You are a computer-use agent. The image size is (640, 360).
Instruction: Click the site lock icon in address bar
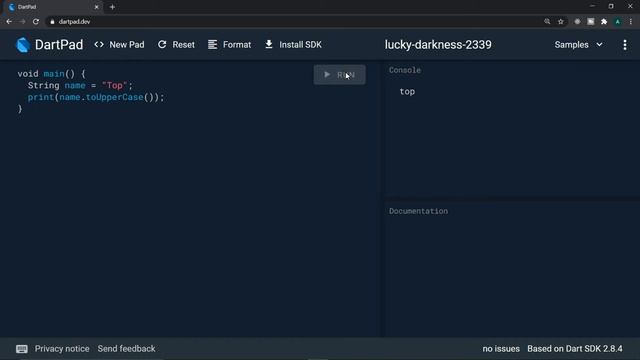click(x=52, y=22)
